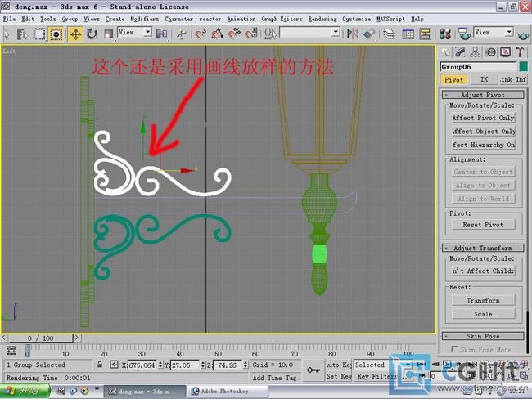
Task: Click the Group06 object name field
Action: (479, 67)
